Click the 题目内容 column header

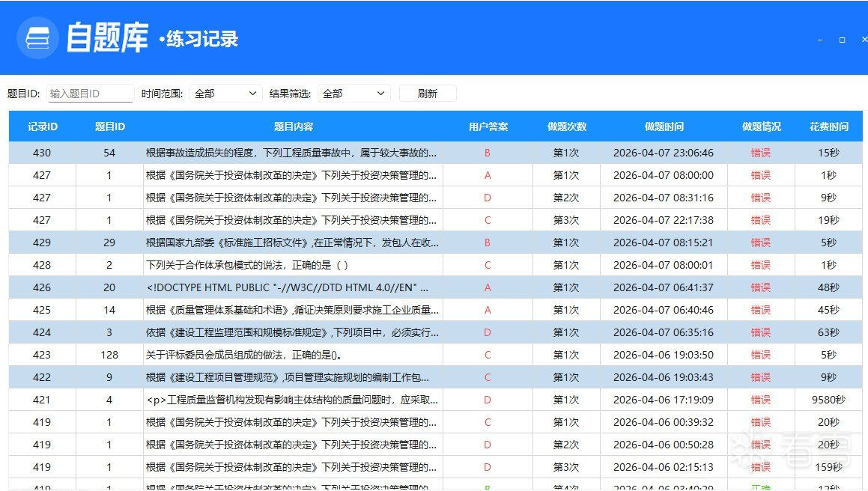[x=294, y=126]
